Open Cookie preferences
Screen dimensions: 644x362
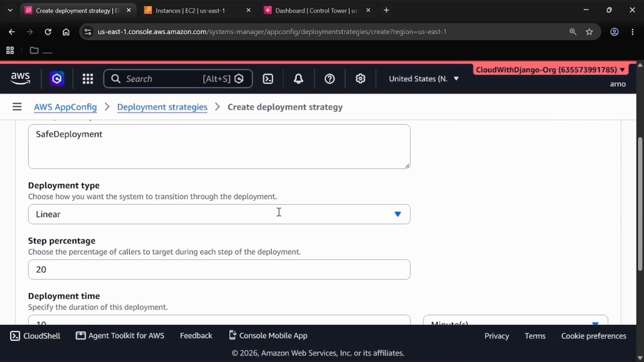(x=594, y=336)
